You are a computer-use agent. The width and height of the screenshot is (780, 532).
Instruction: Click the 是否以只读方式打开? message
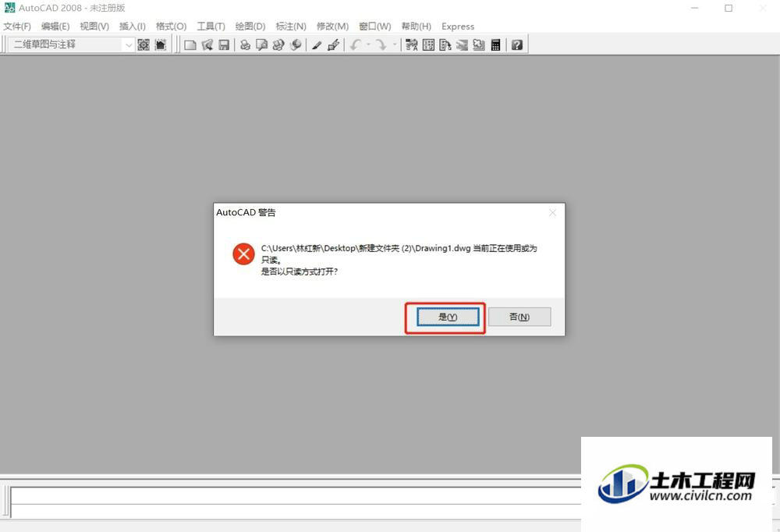pos(300,271)
